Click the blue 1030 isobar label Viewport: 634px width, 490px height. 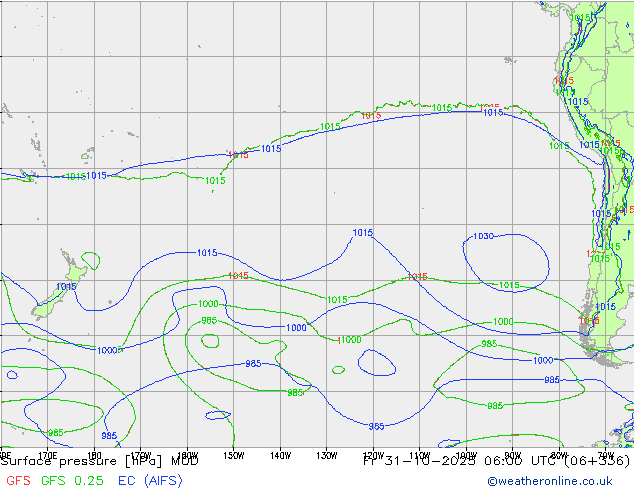pos(483,236)
